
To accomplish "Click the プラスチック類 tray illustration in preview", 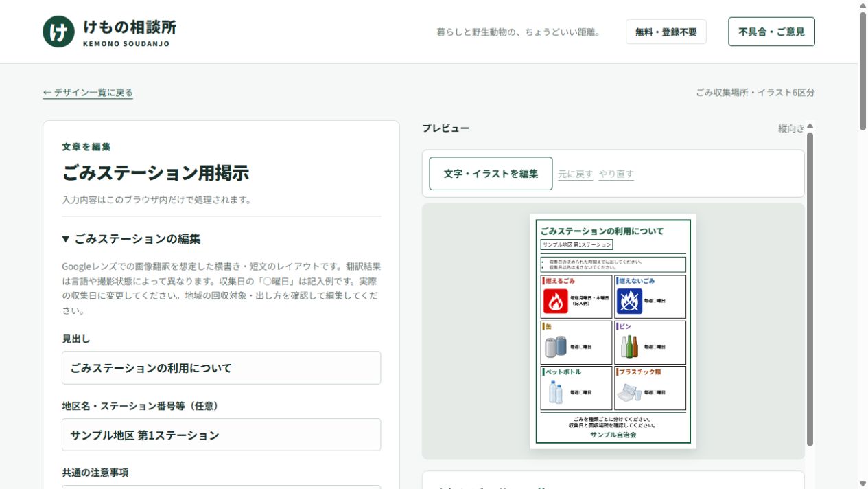I will pyautogui.click(x=629, y=393).
